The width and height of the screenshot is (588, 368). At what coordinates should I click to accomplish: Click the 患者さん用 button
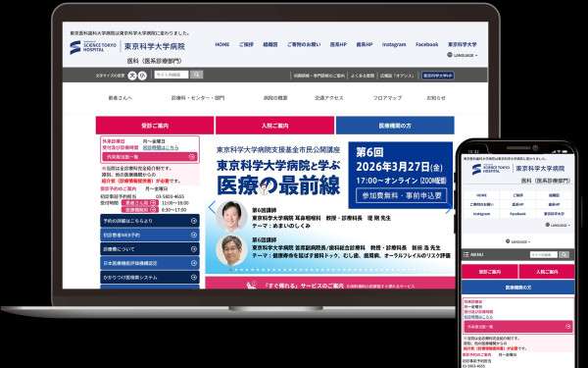click(x=139, y=203)
